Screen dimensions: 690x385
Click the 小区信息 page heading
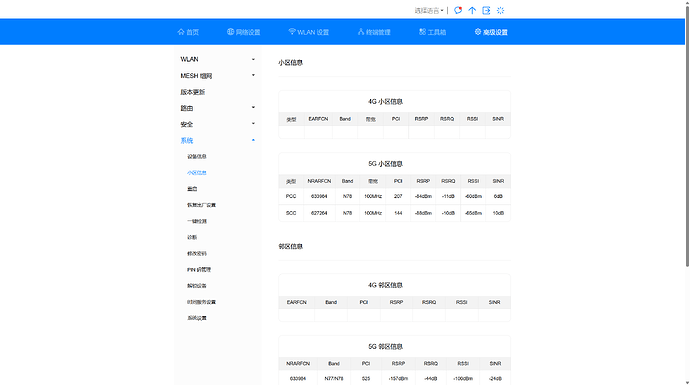(x=290, y=62)
